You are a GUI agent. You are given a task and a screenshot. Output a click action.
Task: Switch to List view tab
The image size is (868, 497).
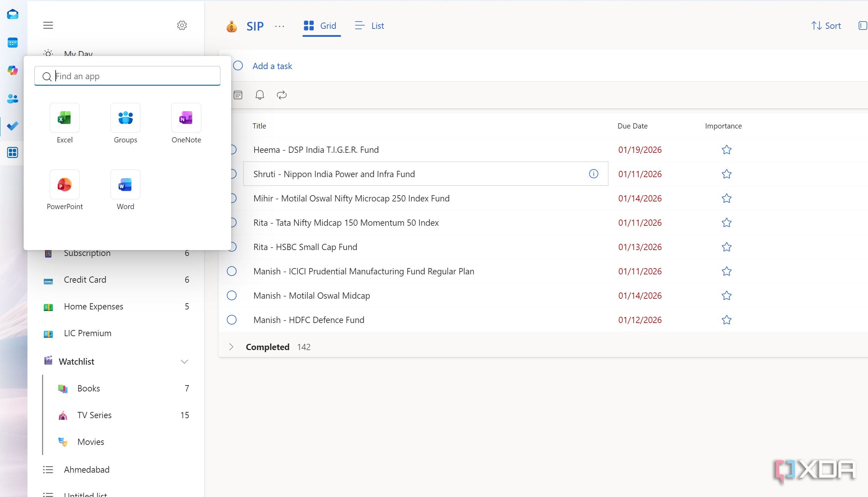(x=369, y=26)
